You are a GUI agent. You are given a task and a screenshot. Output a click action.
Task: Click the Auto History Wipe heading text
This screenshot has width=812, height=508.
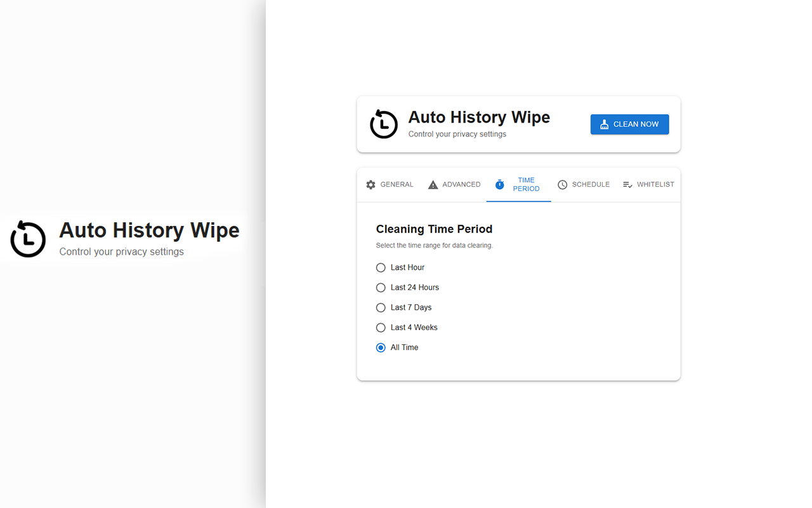pyautogui.click(x=479, y=117)
